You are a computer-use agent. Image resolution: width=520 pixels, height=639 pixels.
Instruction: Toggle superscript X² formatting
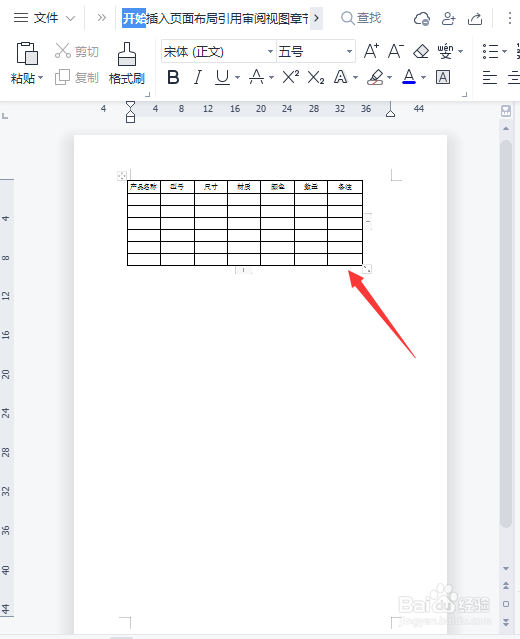[x=291, y=77]
